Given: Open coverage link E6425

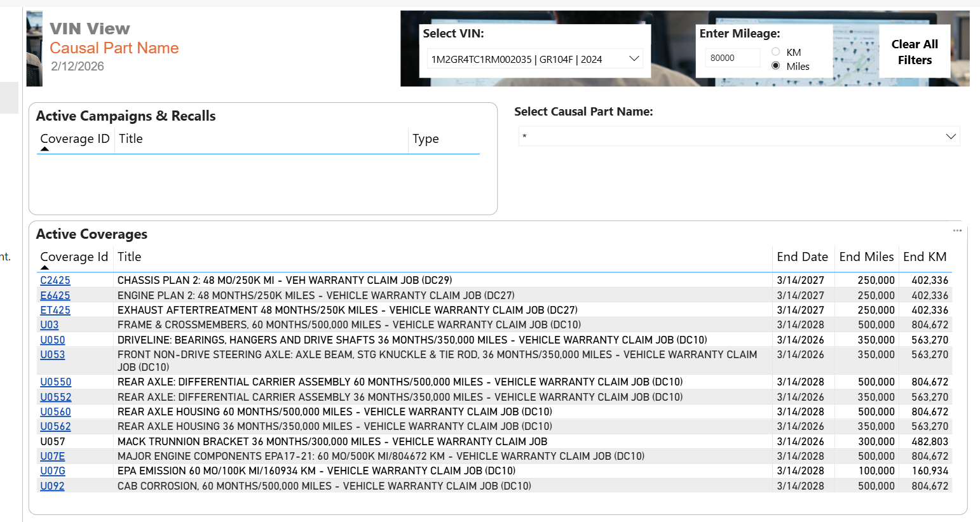Looking at the screenshot, I should (x=55, y=295).
